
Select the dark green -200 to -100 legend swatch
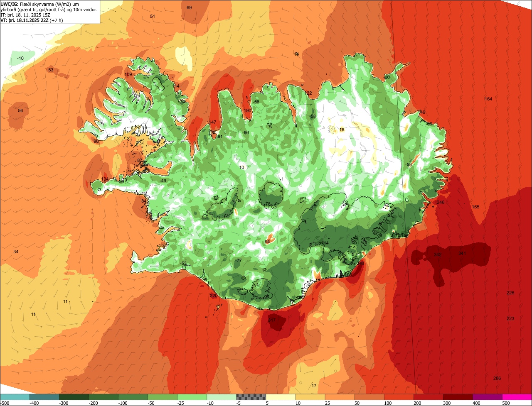103,397
